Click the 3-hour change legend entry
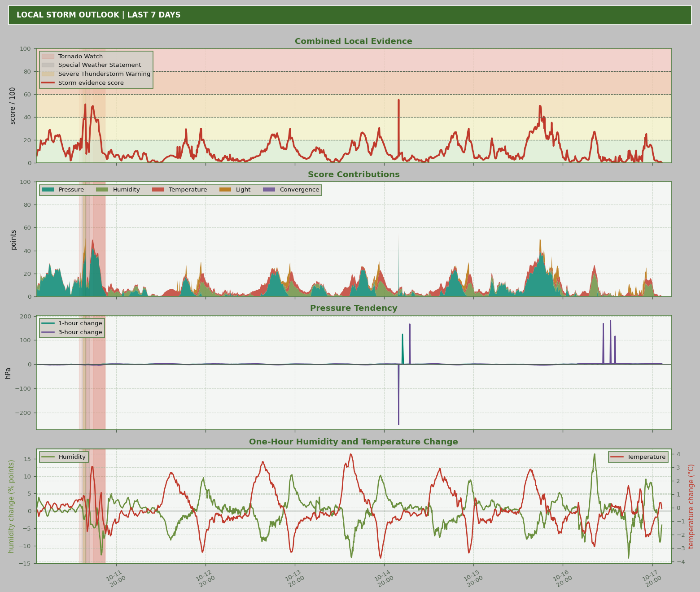This screenshot has height=592, width=700. 72,332
